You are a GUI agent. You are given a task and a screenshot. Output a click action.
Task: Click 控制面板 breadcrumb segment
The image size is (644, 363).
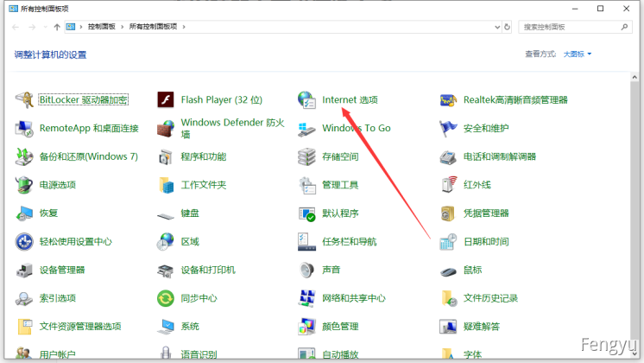[102, 27]
